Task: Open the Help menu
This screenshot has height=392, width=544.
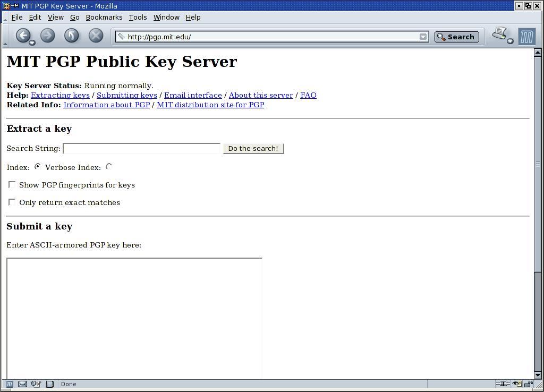Action: [193, 18]
